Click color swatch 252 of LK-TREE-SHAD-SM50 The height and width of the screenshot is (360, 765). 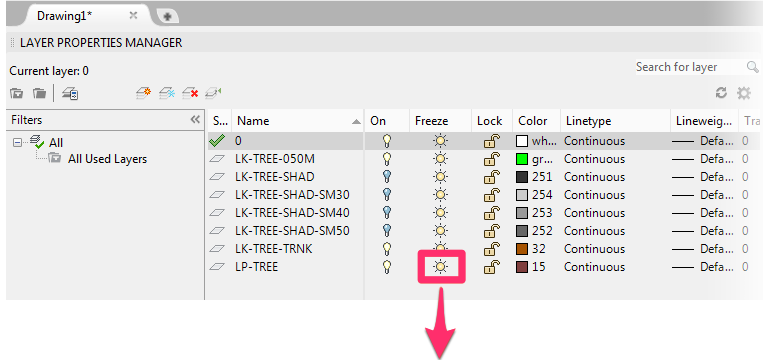click(522, 231)
